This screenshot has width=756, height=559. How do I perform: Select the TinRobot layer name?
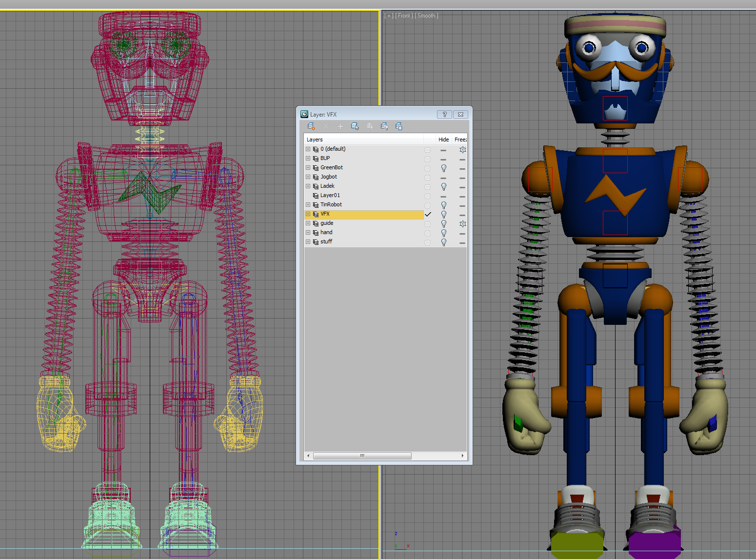point(331,205)
